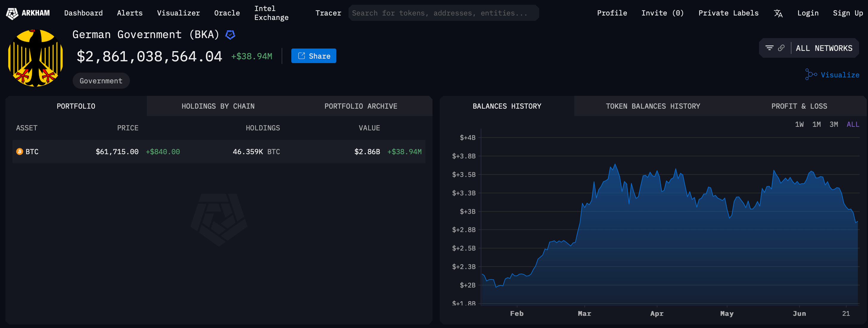The width and height of the screenshot is (868, 328).
Task: Open Private Labels
Action: (728, 13)
